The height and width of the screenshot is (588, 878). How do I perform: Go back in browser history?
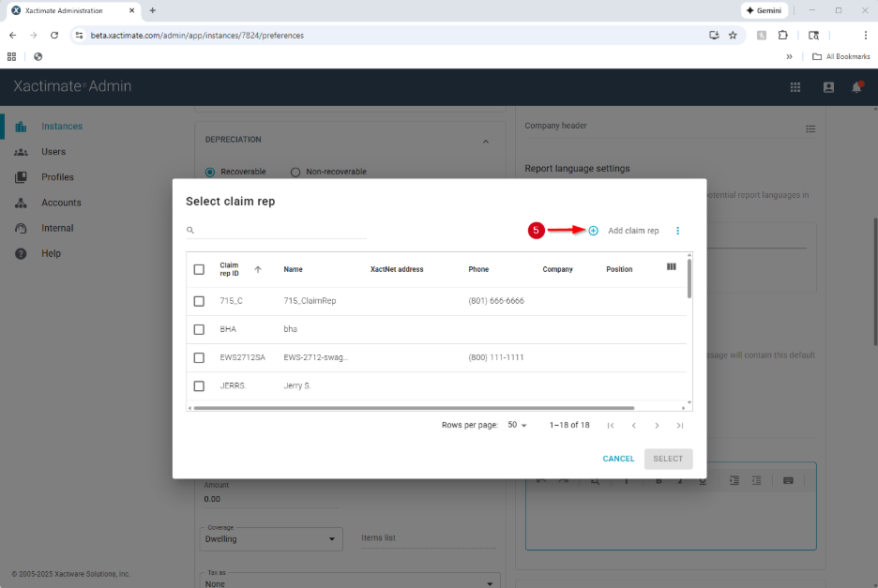tap(12, 36)
